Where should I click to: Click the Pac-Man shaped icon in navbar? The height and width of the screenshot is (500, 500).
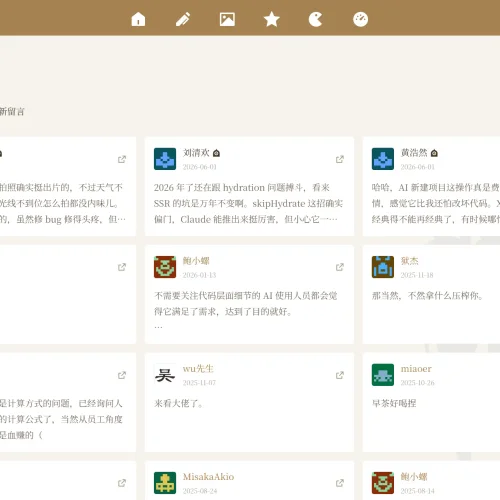tap(315, 19)
